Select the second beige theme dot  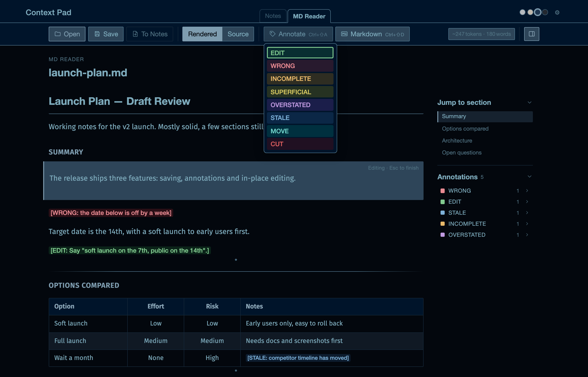[x=530, y=12]
